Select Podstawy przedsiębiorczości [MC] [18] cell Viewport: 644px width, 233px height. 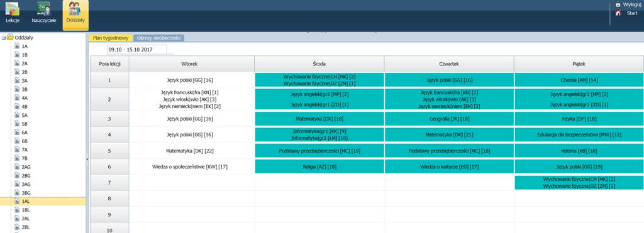coord(449,151)
